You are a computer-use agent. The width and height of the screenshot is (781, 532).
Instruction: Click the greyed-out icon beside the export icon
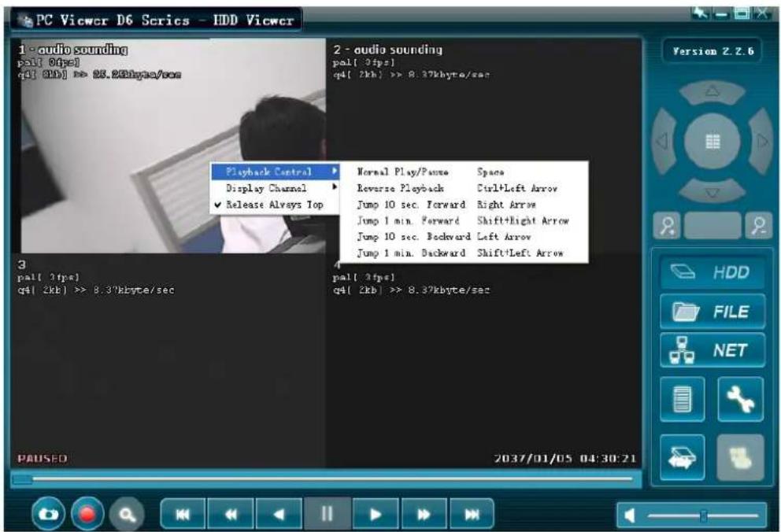741,457
